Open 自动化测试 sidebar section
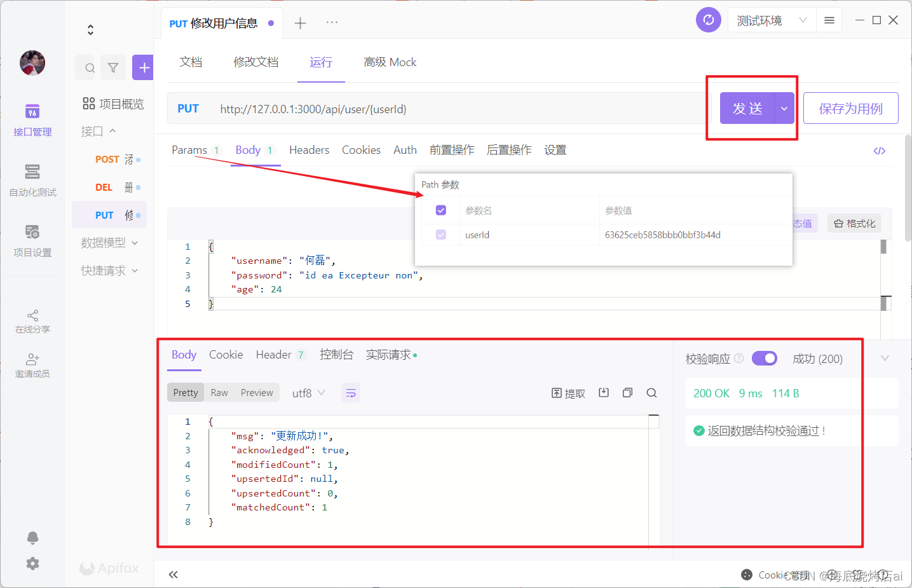This screenshot has width=912, height=588. (x=32, y=181)
